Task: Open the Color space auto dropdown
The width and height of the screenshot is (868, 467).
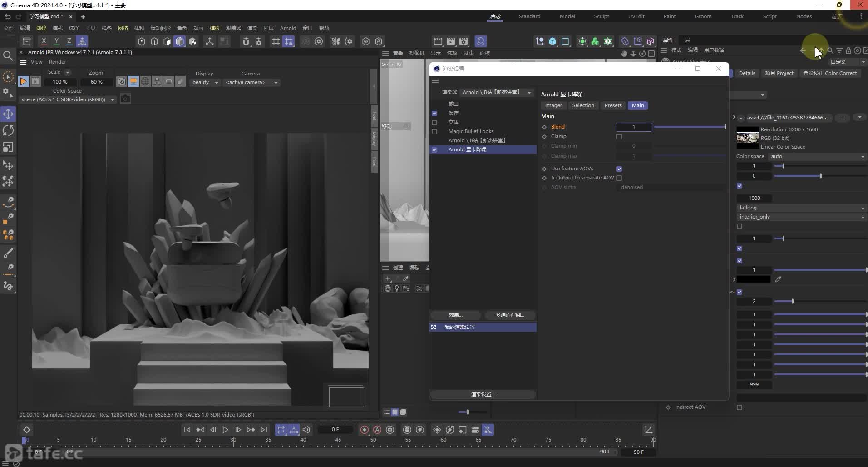Action: 817,156
